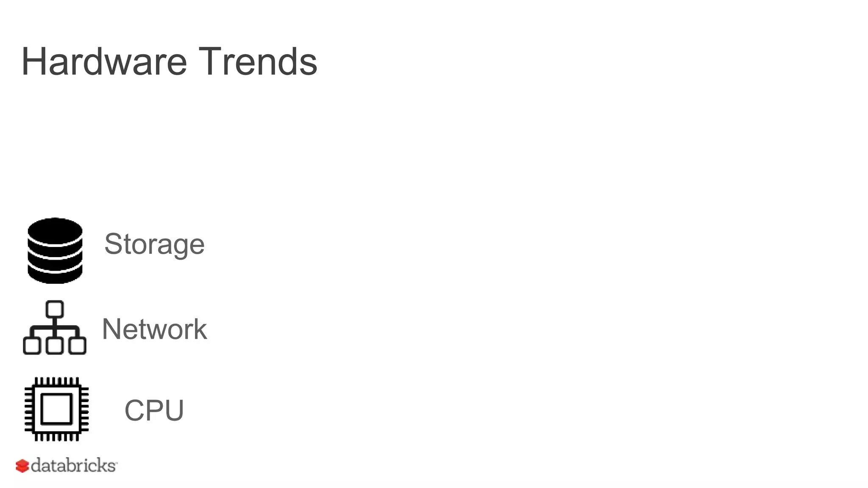Click the Storage database cylinder icon
The height and width of the screenshot is (488, 868).
tap(55, 250)
